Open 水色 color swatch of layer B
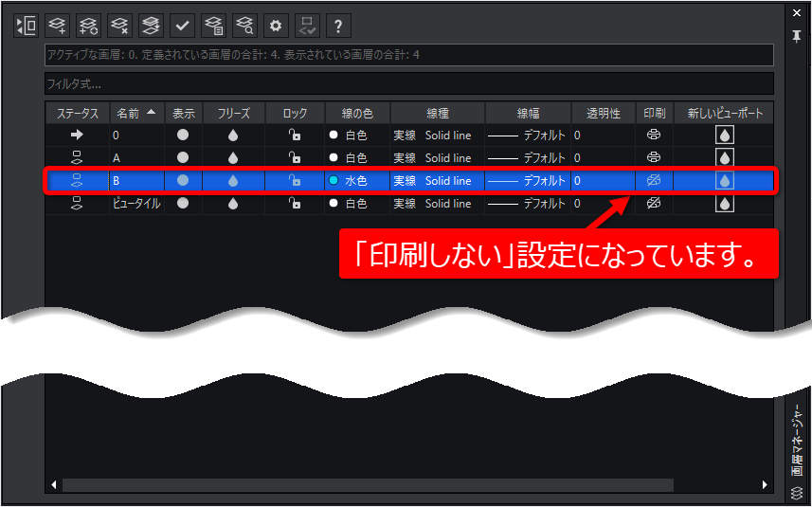812x507 pixels. 334,180
